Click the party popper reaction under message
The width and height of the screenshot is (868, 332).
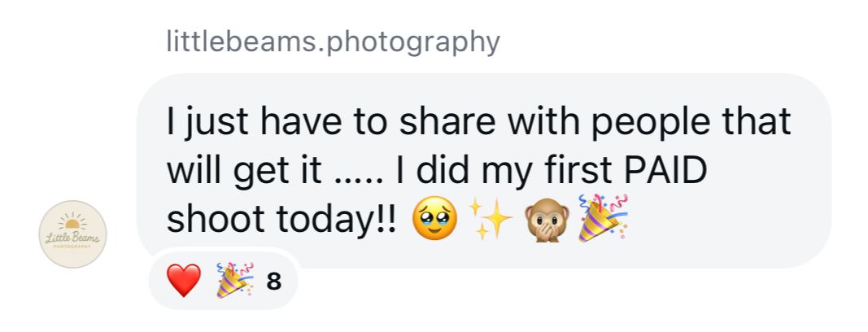tap(234, 282)
